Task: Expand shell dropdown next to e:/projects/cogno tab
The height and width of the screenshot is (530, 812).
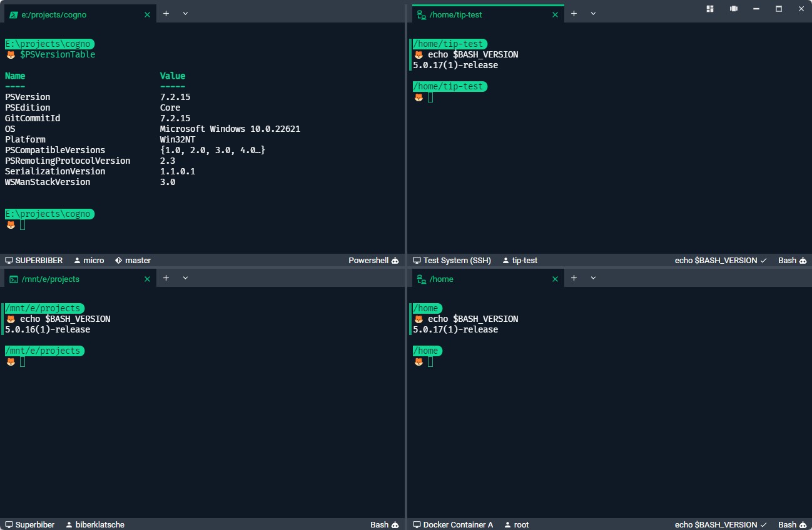Action: coord(185,14)
